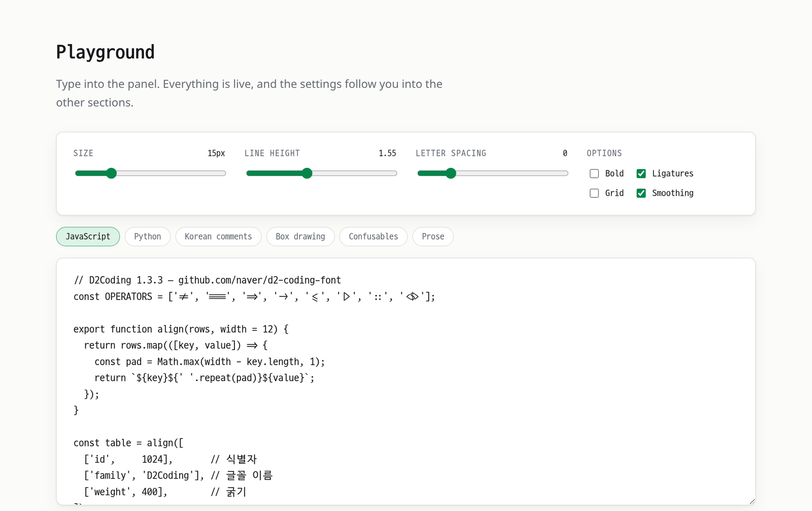Image resolution: width=812 pixels, height=511 pixels.
Task: Click the LINE HEIGHT label
Action: 272,153
